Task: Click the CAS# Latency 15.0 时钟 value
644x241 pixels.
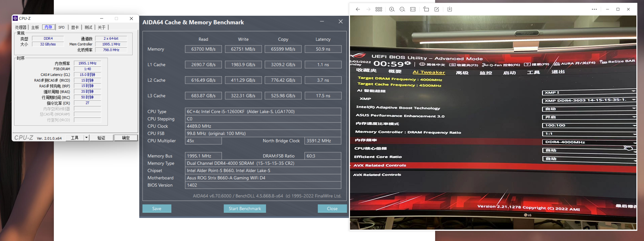Action: tap(87, 75)
